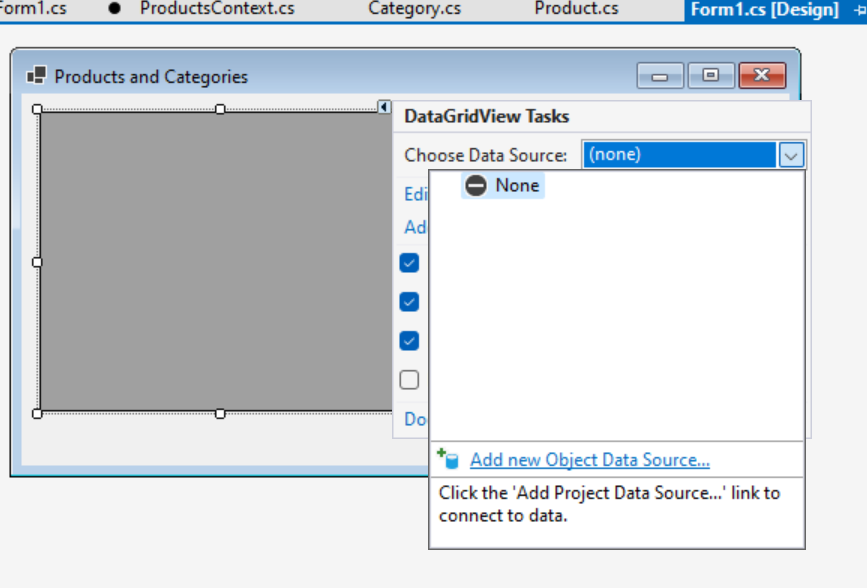
Task: Click the red close icon on the form
Action: (762, 75)
